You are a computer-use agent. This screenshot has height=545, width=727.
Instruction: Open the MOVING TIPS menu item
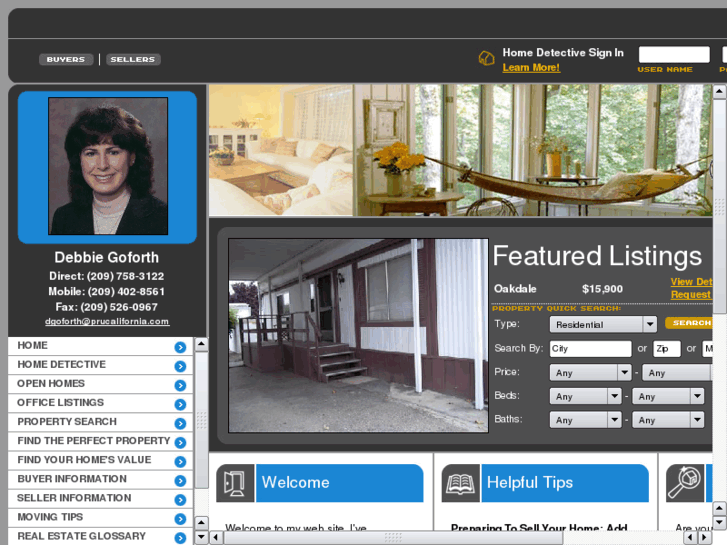point(100,517)
